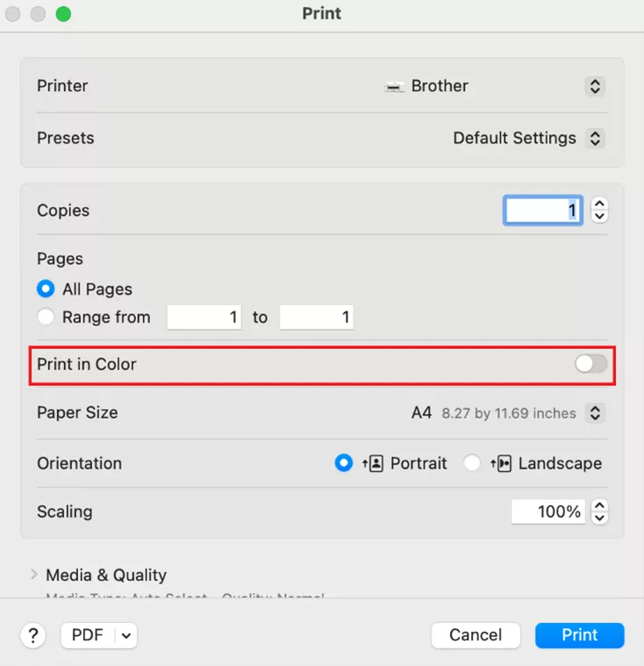
Task: Open the PDF options dropdown arrow
Action: coord(125,636)
